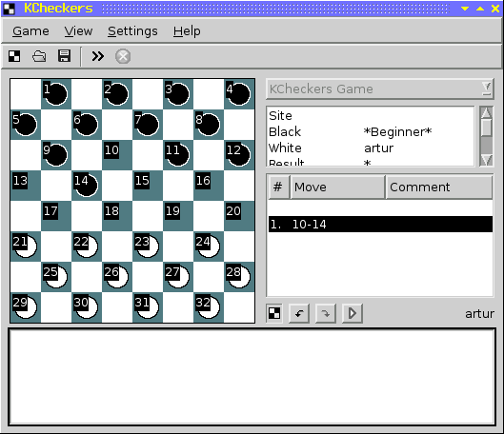This screenshot has height=434, width=504.
Task: Open the View menu
Action: click(x=78, y=31)
